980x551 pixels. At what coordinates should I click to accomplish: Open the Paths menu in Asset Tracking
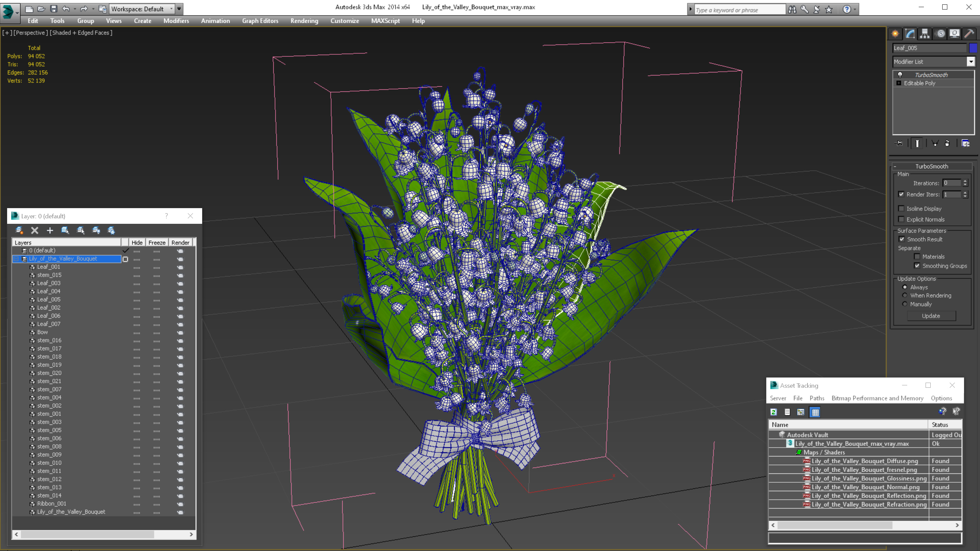pos(817,398)
